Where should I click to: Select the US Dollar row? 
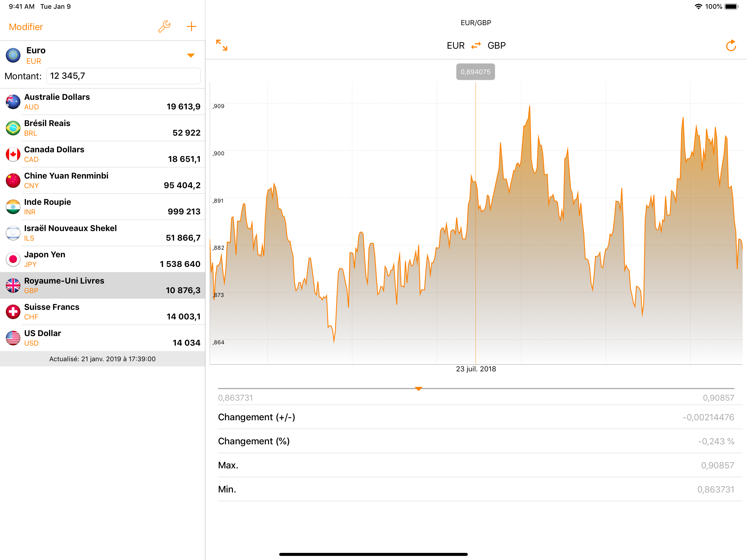102,338
